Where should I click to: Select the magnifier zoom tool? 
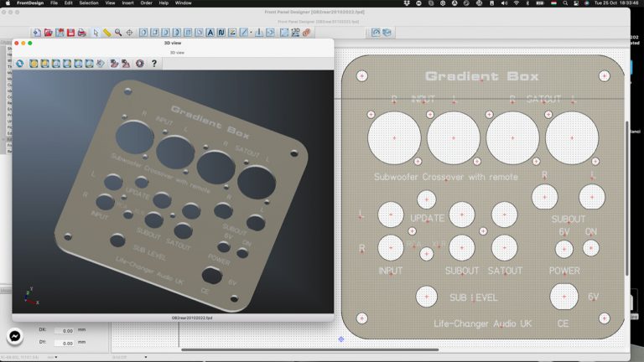(x=118, y=33)
